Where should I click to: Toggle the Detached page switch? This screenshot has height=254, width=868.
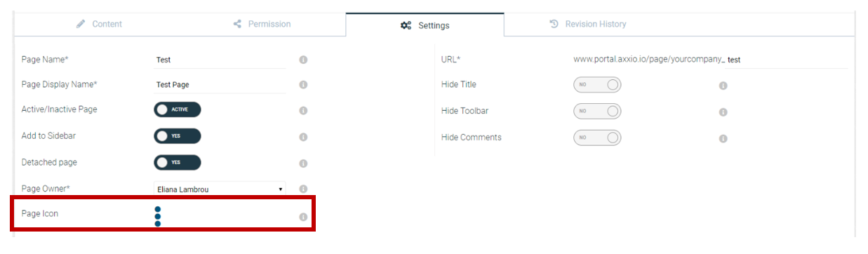pyautogui.click(x=178, y=162)
